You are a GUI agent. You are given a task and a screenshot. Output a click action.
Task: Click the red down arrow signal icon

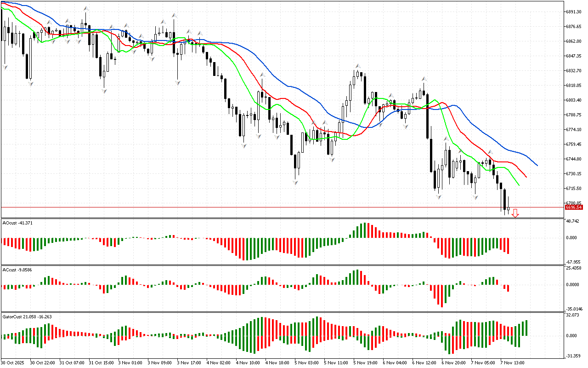point(515,213)
